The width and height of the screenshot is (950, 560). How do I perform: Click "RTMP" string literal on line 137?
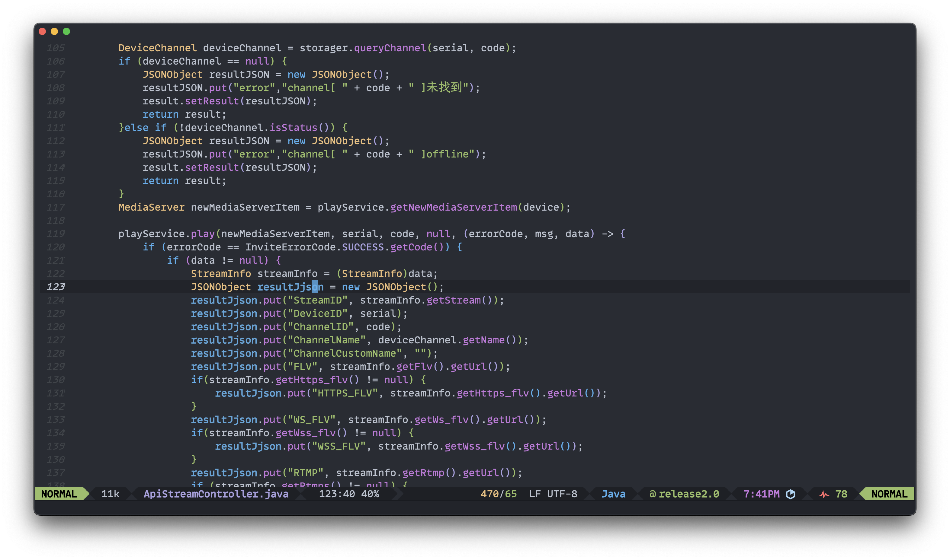tap(306, 472)
